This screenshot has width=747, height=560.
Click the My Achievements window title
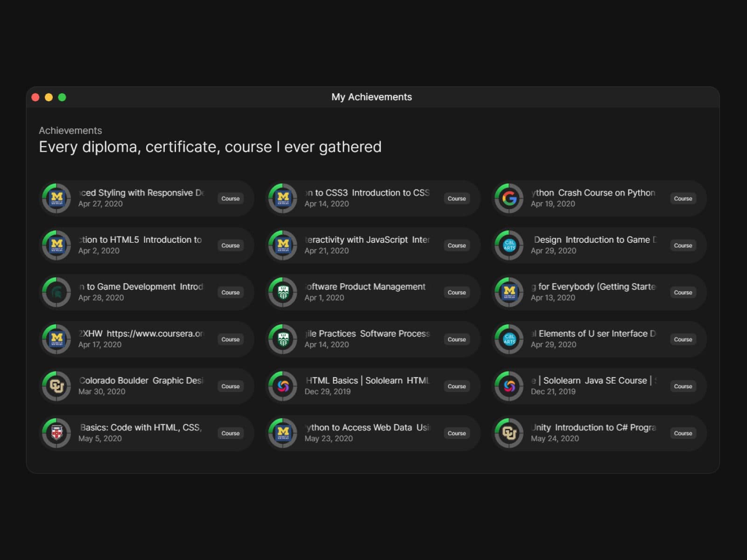[372, 97]
